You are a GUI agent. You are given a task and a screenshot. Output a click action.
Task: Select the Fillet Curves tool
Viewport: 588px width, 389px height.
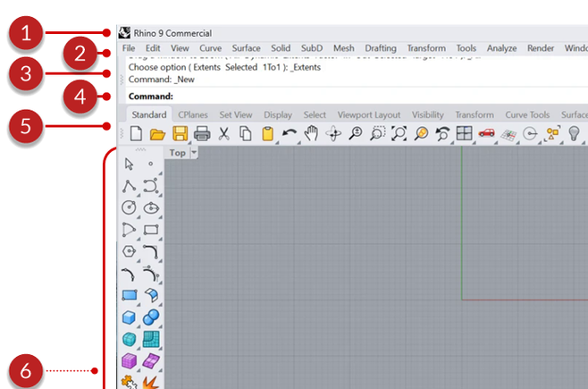(x=151, y=251)
